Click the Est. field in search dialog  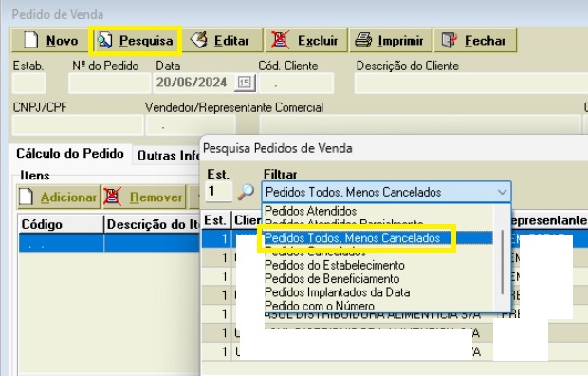[219, 191]
